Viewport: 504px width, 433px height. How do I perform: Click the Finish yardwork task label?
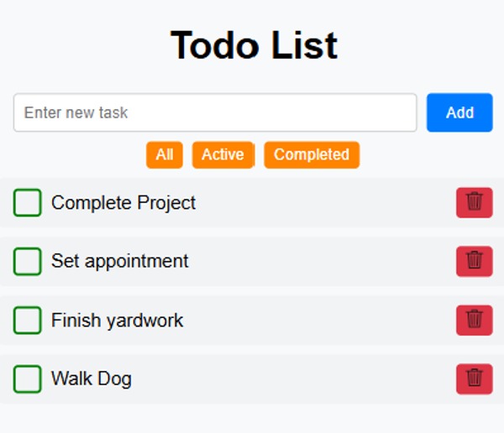tap(118, 320)
